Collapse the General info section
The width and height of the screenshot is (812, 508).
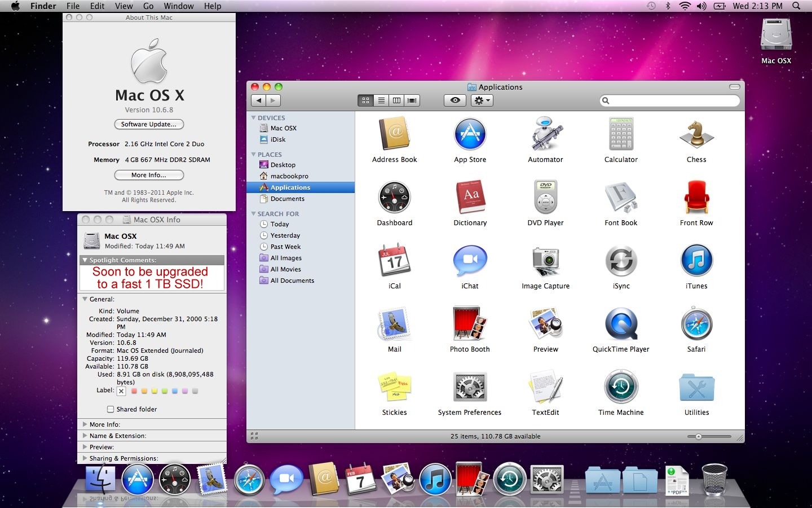tap(85, 299)
